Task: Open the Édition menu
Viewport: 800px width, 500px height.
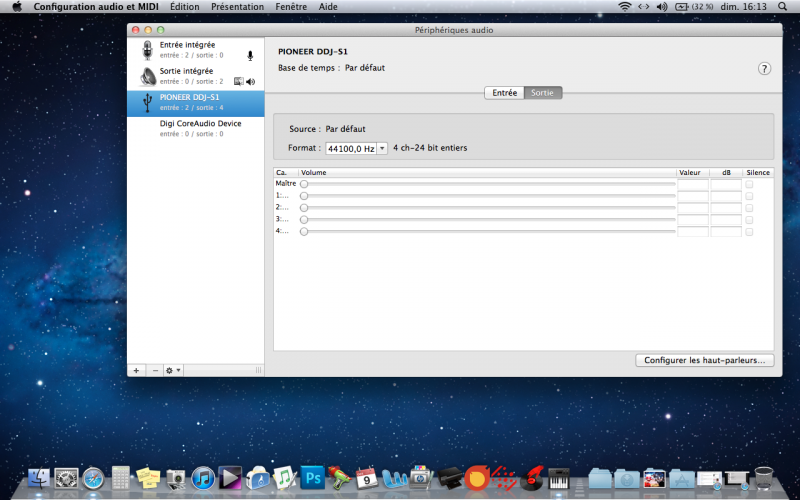Action: tap(185, 7)
